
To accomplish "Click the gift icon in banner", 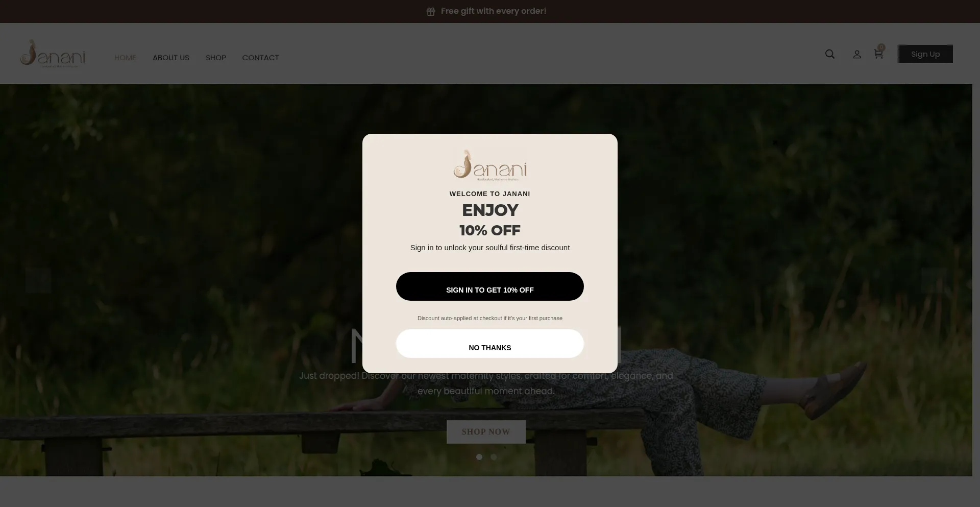I will point(431,11).
